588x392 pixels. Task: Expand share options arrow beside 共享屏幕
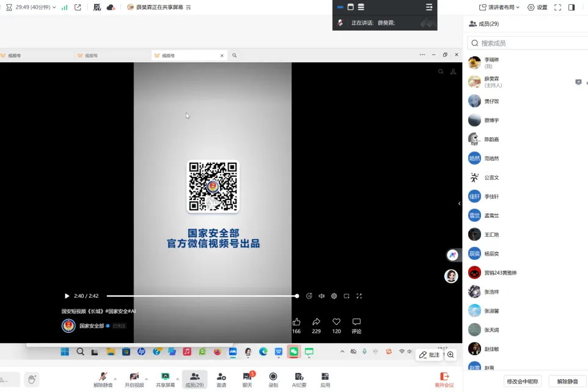(178, 379)
